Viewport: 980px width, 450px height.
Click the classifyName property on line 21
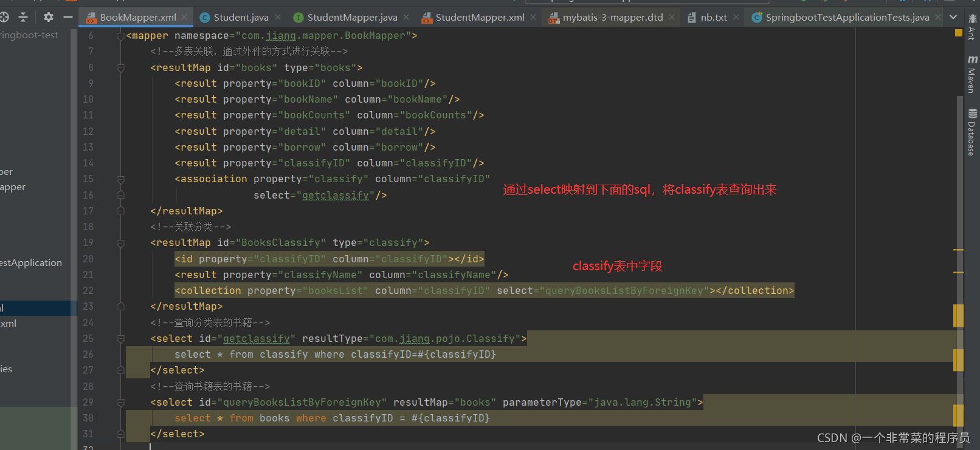pyautogui.click(x=320, y=274)
